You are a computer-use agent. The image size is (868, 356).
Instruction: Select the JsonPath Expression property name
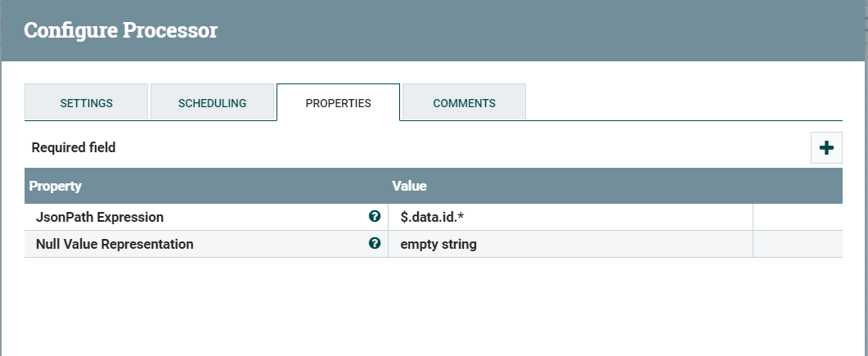100,218
